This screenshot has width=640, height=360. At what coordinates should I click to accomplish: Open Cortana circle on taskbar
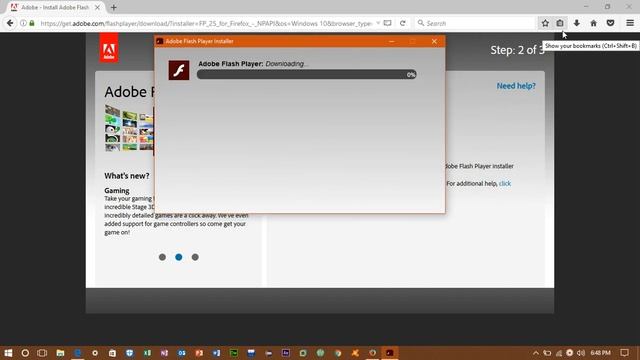click(x=25, y=353)
